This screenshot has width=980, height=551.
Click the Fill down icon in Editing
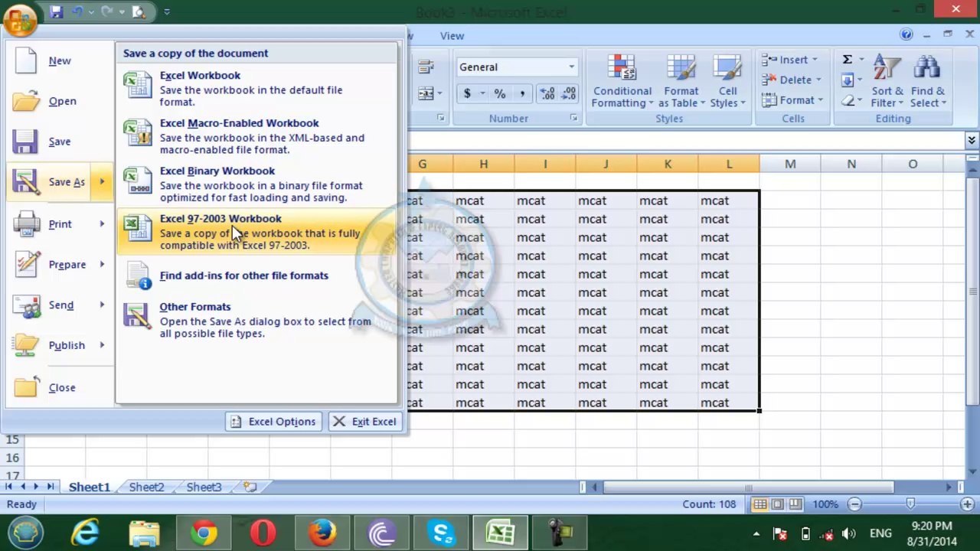coord(848,80)
